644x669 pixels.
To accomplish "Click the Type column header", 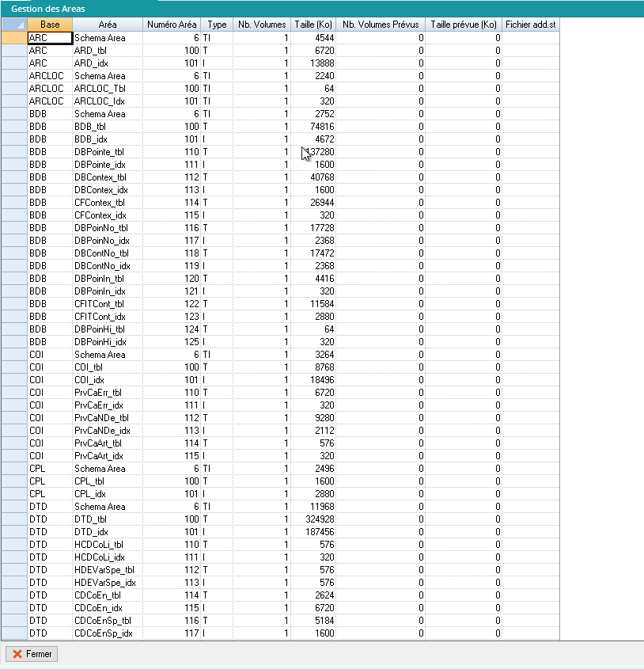I will click(217, 25).
